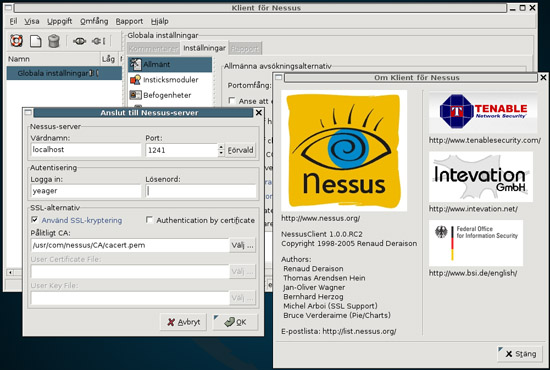This screenshot has width=550, height=370.
Task: Click the Insticksmoduler plugin icon
Action: tap(135, 80)
